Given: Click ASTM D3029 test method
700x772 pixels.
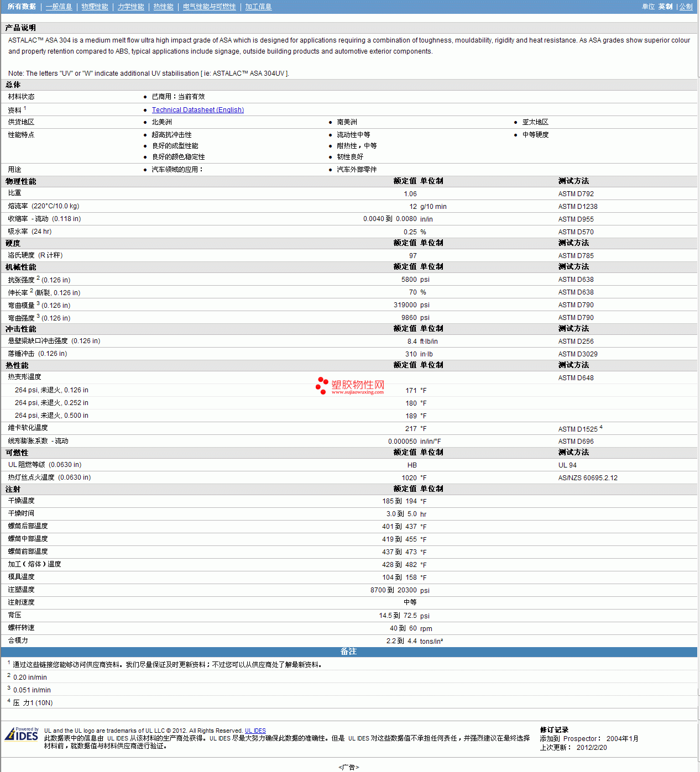Looking at the screenshot, I should (x=578, y=354).
